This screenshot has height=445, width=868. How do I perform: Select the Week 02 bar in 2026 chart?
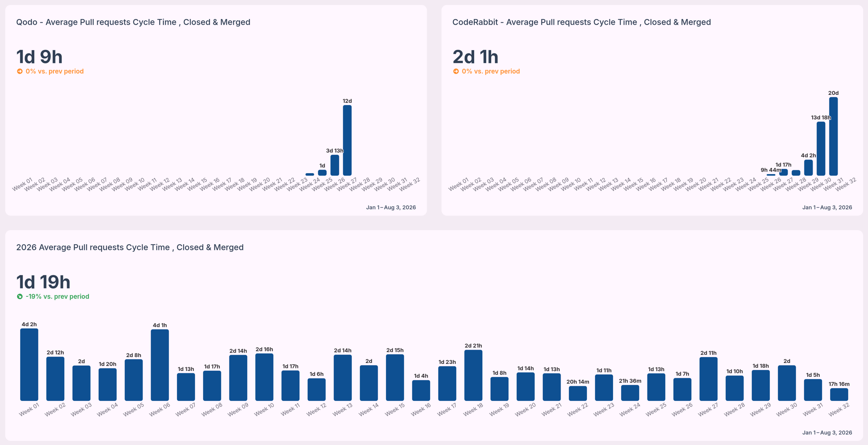tap(55, 379)
